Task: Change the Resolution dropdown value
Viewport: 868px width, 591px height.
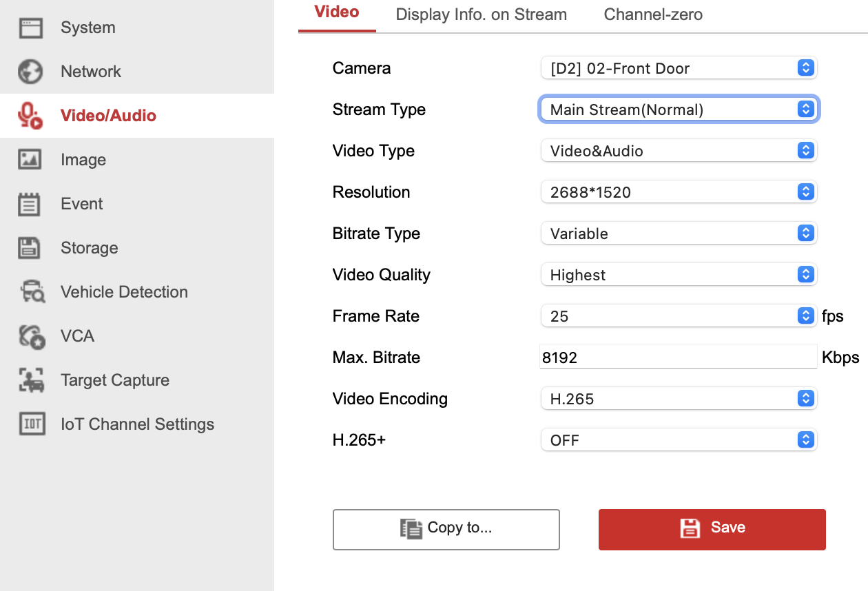Action: click(x=678, y=192)
